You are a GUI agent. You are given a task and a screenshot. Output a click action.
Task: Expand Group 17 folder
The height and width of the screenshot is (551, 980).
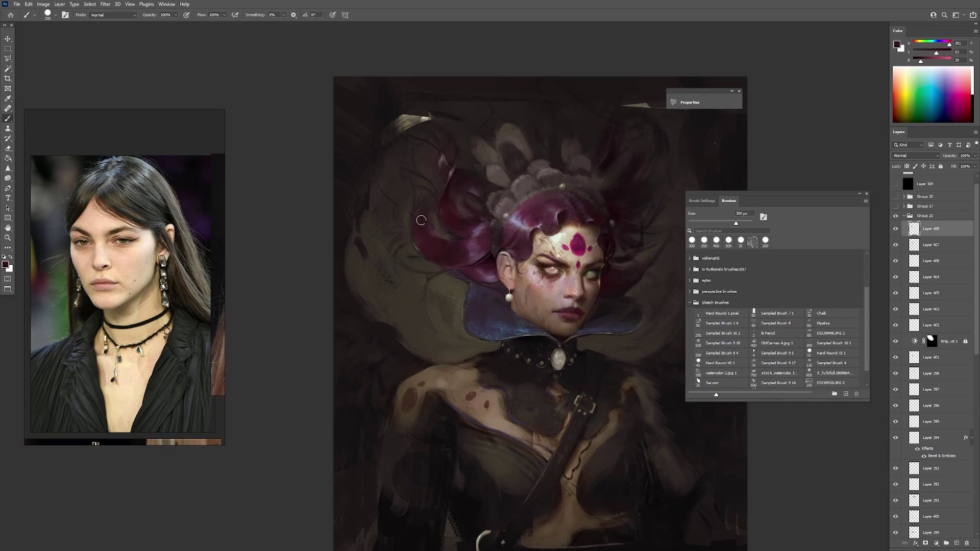(x=904, y=206)
